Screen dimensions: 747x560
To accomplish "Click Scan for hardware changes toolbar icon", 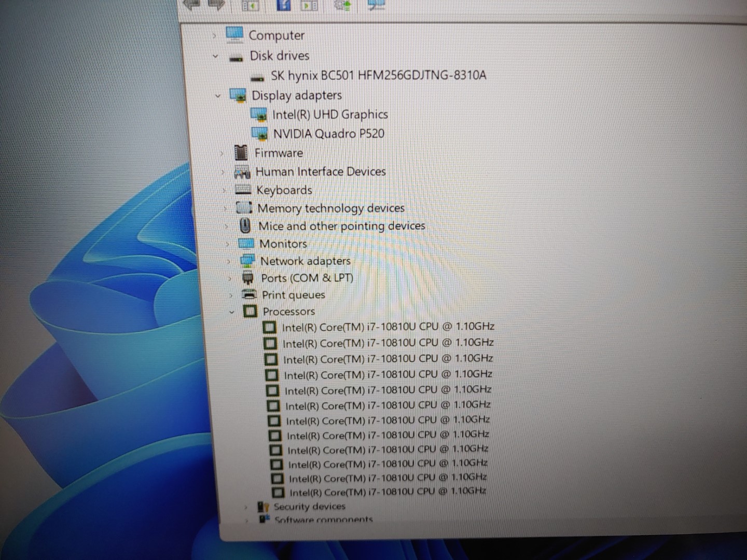I will (x=376, y=5).
